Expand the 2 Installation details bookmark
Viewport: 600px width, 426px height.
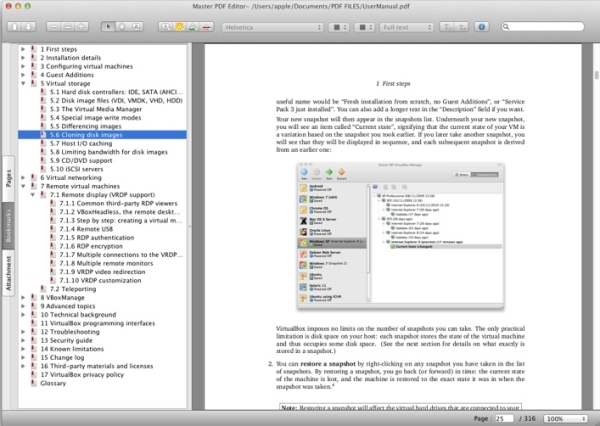point(23,58)
